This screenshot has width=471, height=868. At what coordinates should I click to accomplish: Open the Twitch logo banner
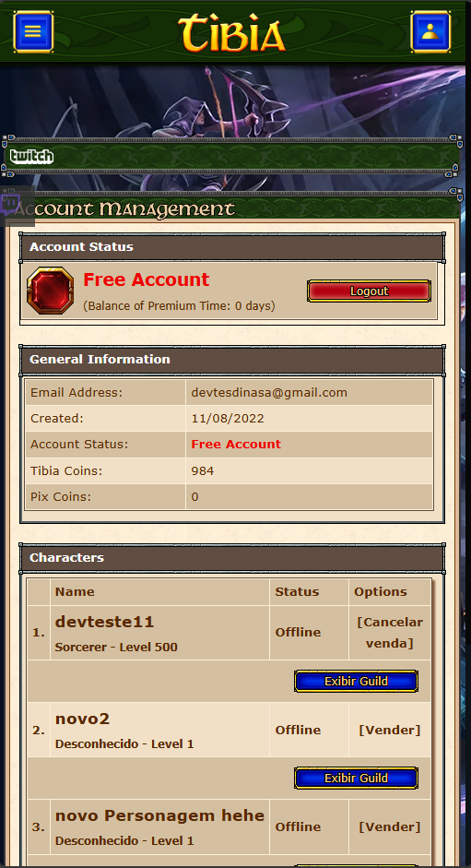point(32,157)
